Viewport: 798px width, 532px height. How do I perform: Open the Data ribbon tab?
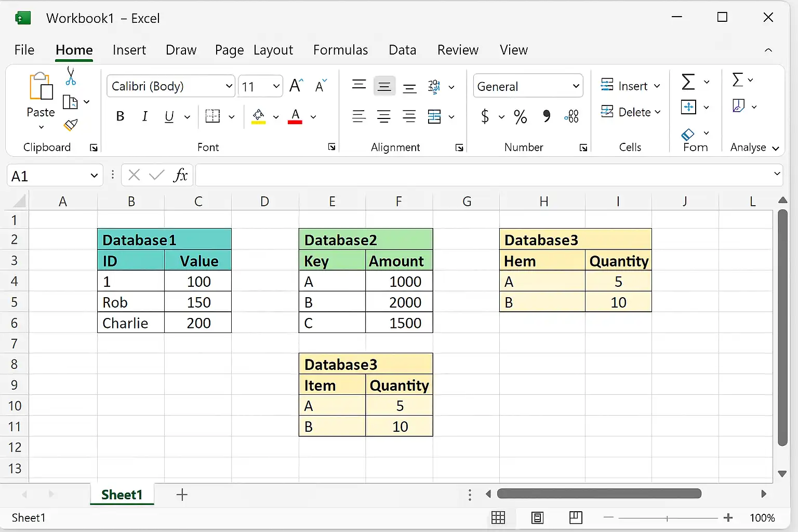(x=402, y=50)
